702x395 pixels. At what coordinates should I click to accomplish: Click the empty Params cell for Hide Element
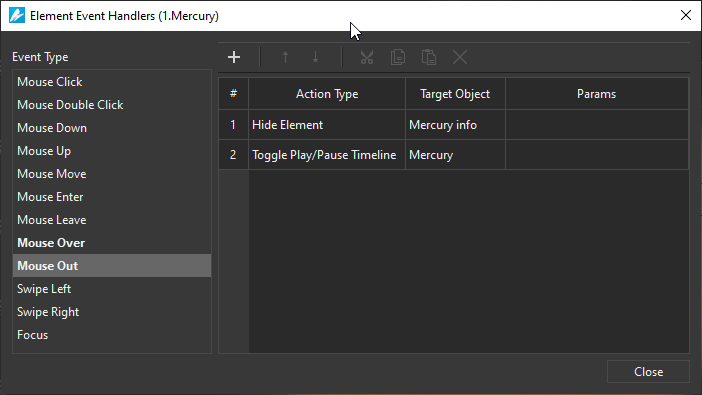pyautogui.click(x=597, y=125)
